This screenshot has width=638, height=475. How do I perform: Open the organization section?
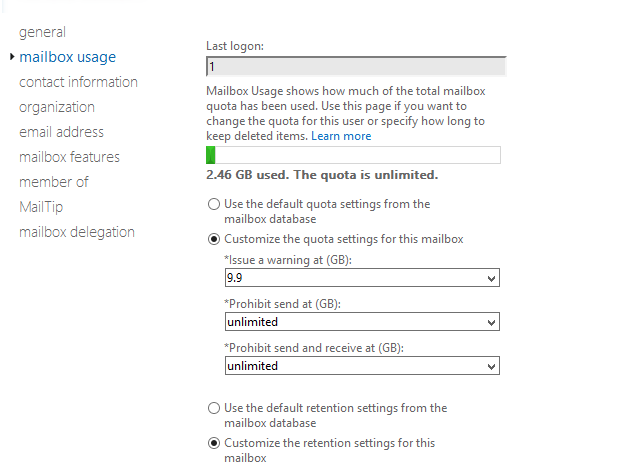(x=57, y=107)
